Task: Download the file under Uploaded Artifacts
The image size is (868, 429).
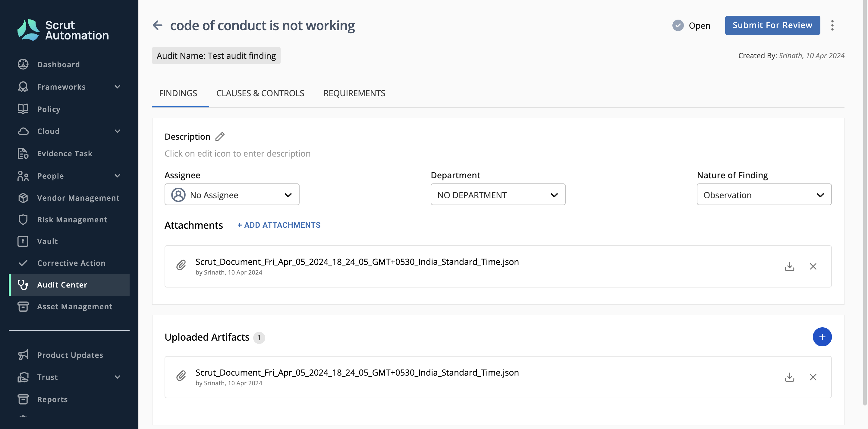Action: pyautogui.click(x=789, y=377)
